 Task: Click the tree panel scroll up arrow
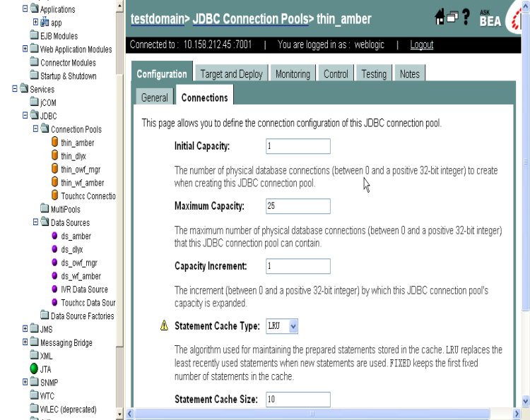point(119,6)
